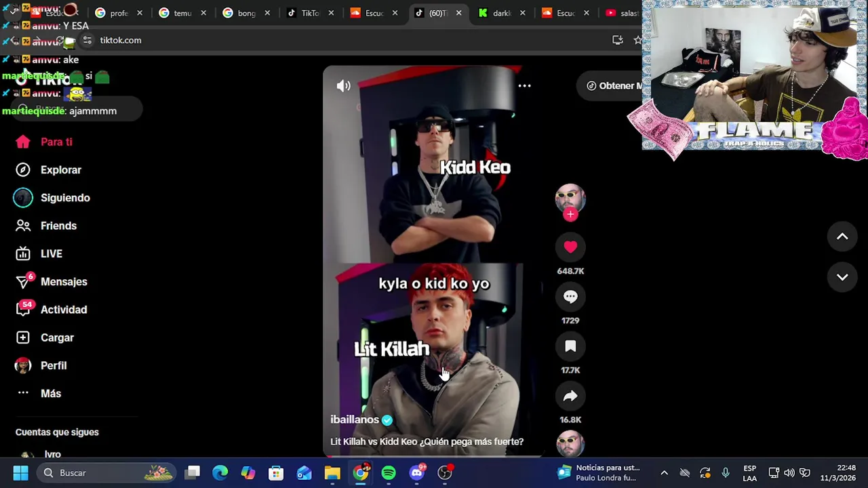Click the video caption Lit Killah vs Kidd Keo
Screen dimensions: 868x488
point(427,441)
